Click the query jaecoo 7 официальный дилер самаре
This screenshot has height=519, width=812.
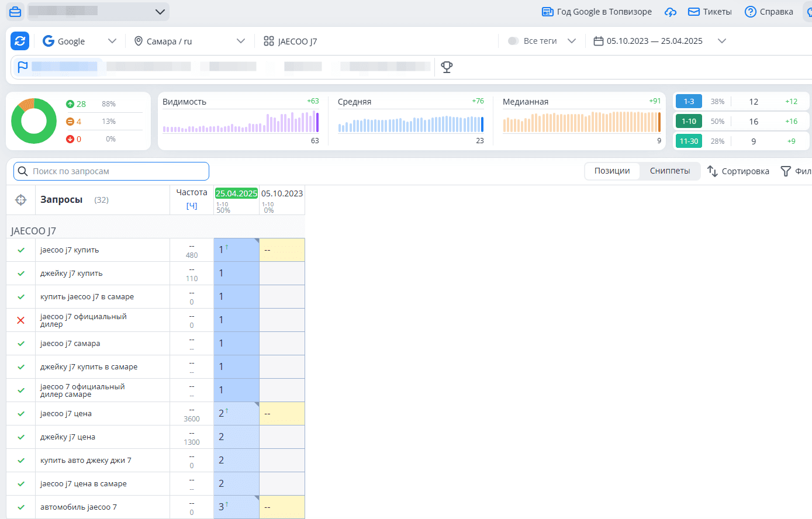(82, 390)
